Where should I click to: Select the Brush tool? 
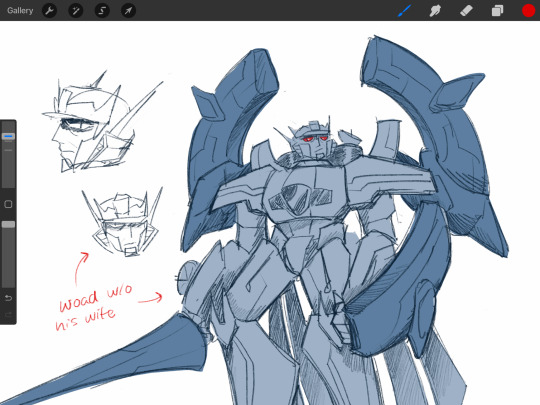pyautogui.click(x=405, y=11)
